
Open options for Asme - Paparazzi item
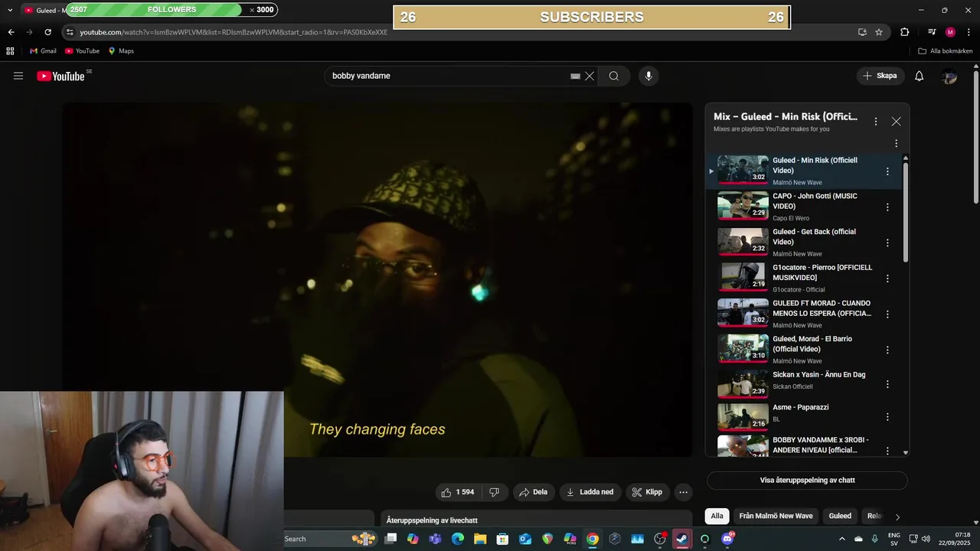point(887,417)
